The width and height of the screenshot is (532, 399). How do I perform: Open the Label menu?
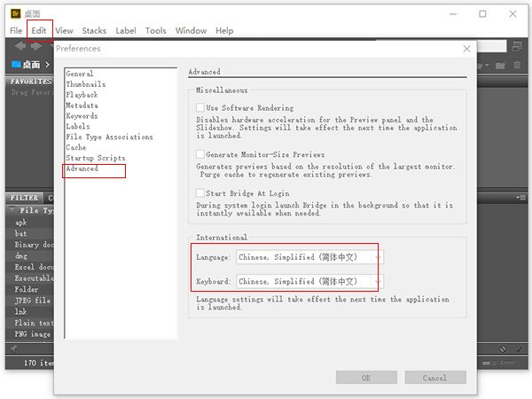tap(126, 31)
